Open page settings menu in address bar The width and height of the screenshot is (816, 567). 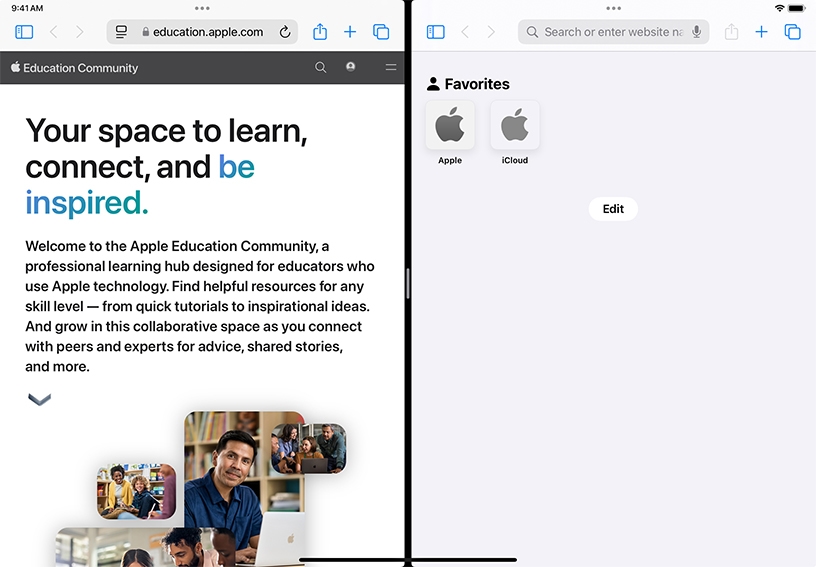pos(122,32)
